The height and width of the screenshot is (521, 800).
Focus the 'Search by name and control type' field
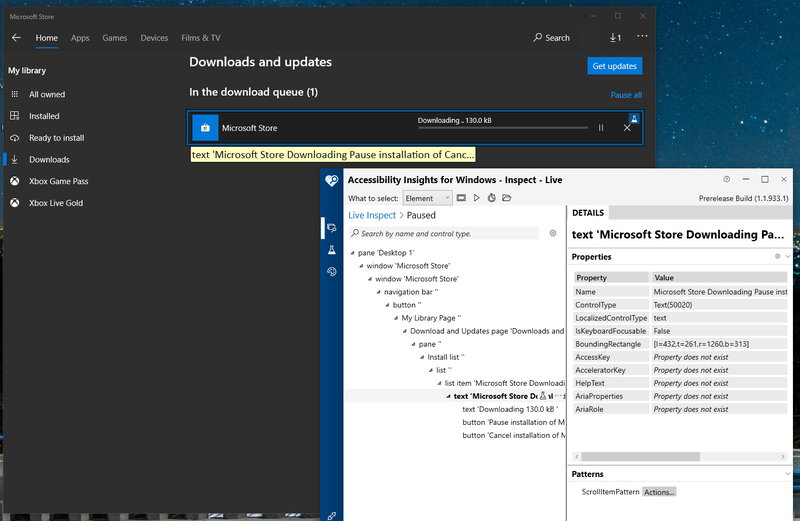point(444,234)
